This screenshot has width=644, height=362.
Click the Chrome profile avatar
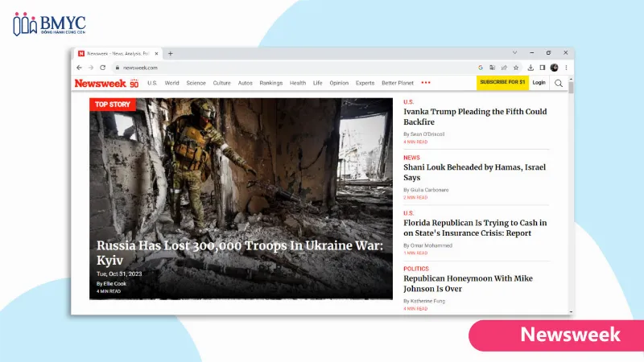point(554,68)
